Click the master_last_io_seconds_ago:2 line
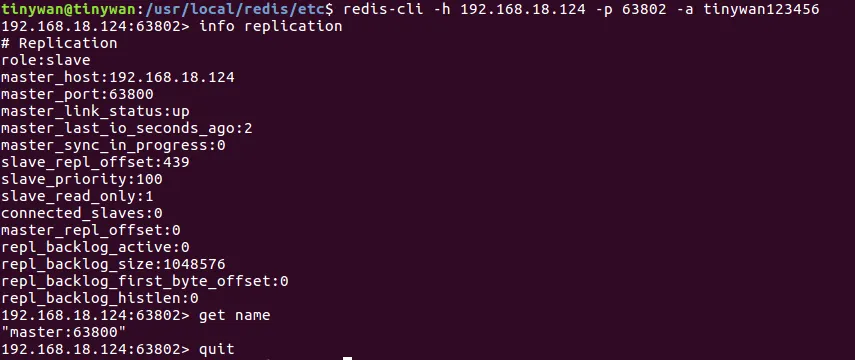Viewport: 855px width, 360px height. click(x=127, y=128)
